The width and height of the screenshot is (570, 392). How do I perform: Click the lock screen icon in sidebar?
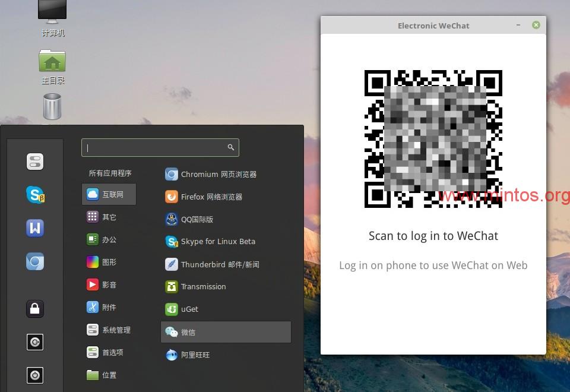coord(35,309)
